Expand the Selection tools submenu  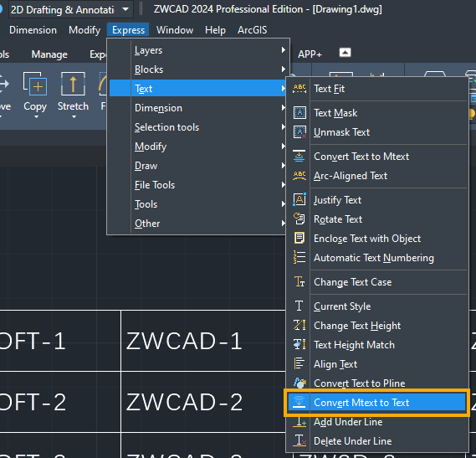pos(197,127)
